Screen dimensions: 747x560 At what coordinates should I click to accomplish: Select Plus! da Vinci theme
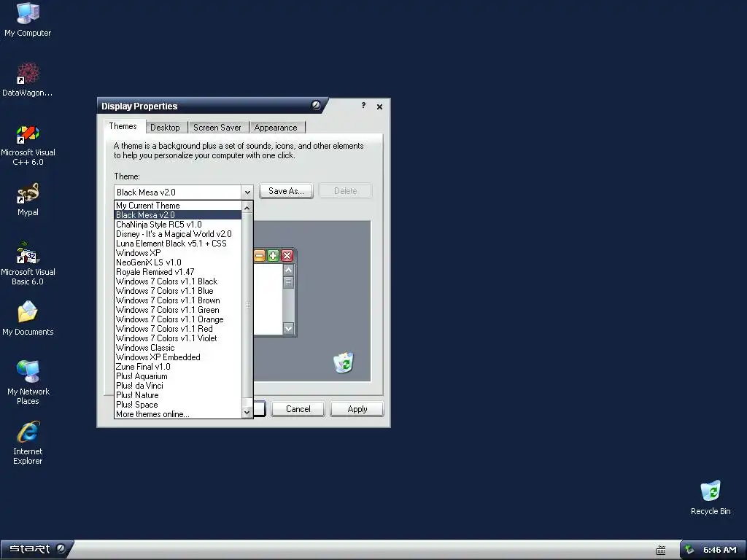click(x=178, y=386)
